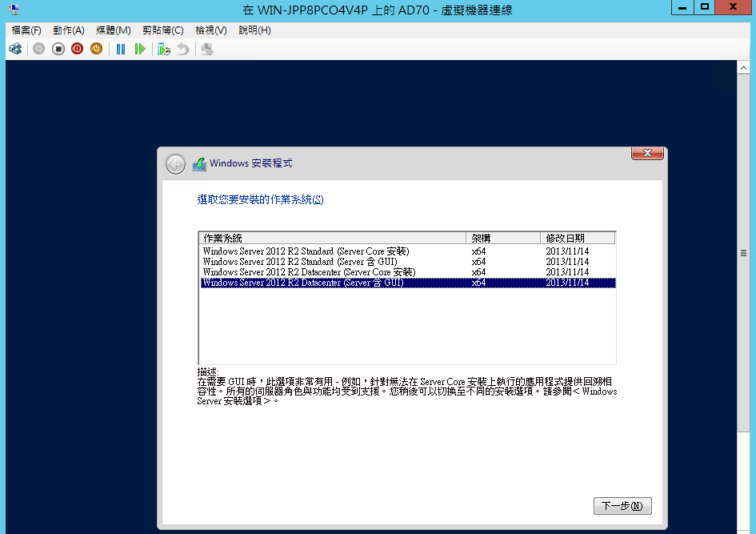Click the back arrow in Windows setup
Screen dimensions: 756x534
[x=175, y=164]
